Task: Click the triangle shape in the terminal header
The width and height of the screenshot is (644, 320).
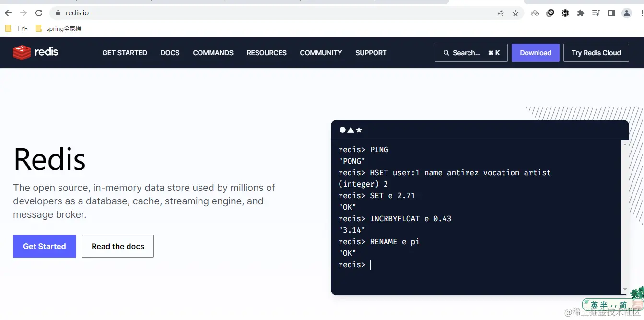Action: coord(351,130)
